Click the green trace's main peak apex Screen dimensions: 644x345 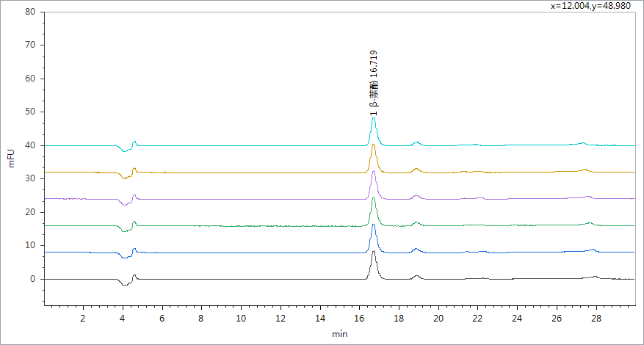point(373,198)
